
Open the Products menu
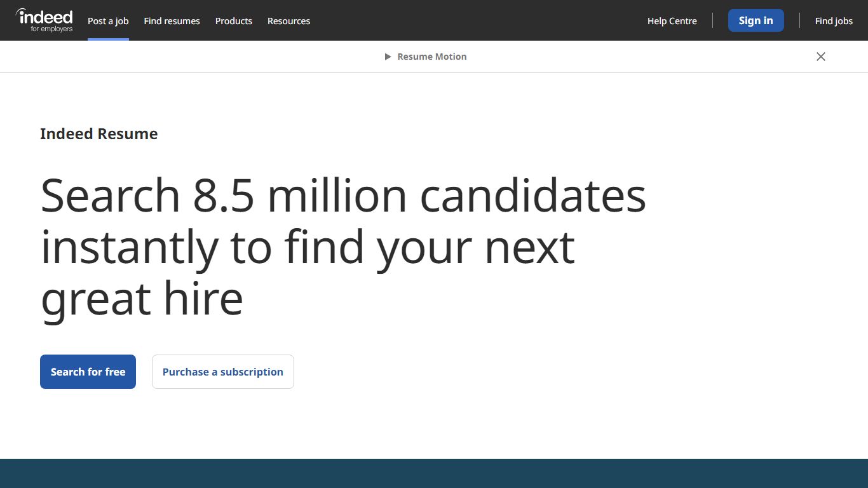pos(234,21)
